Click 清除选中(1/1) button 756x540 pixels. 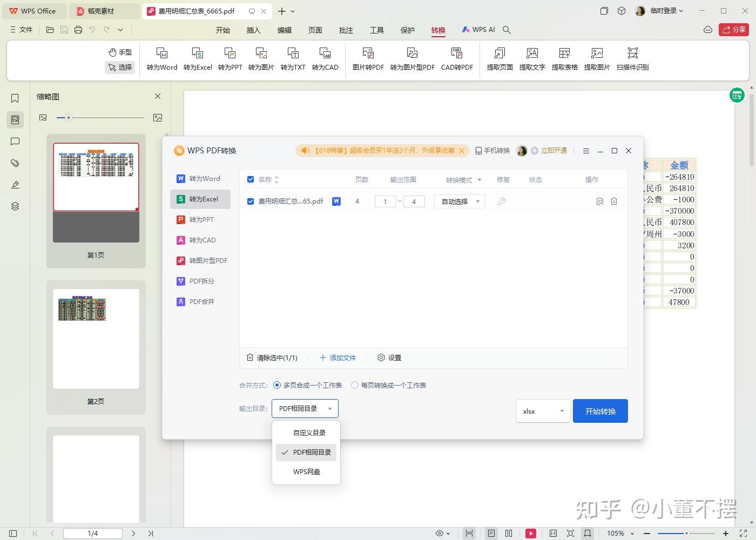point(272,358)
